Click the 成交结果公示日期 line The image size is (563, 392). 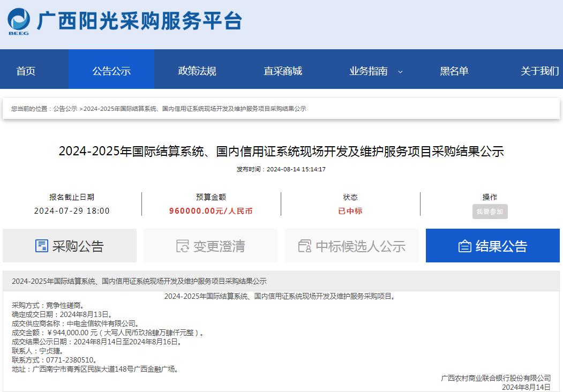(x=97, y=342)
